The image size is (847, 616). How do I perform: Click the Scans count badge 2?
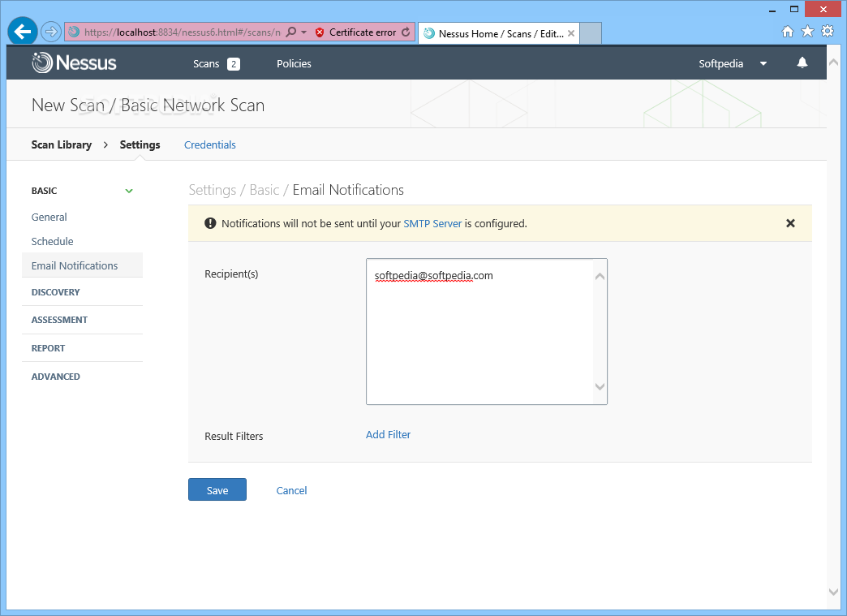coord(234,64)
